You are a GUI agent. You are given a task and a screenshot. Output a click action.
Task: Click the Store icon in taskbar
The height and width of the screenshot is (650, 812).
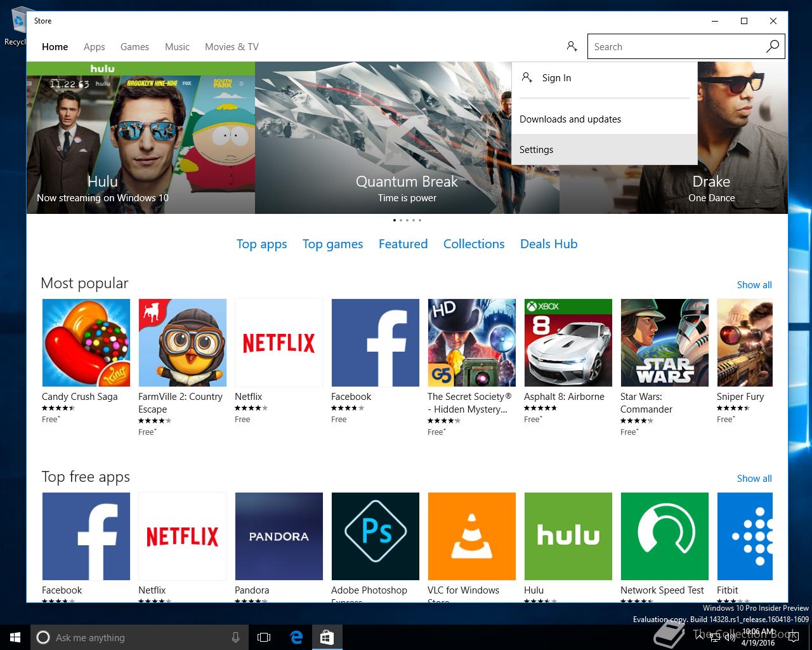click(x=327, y=637)
